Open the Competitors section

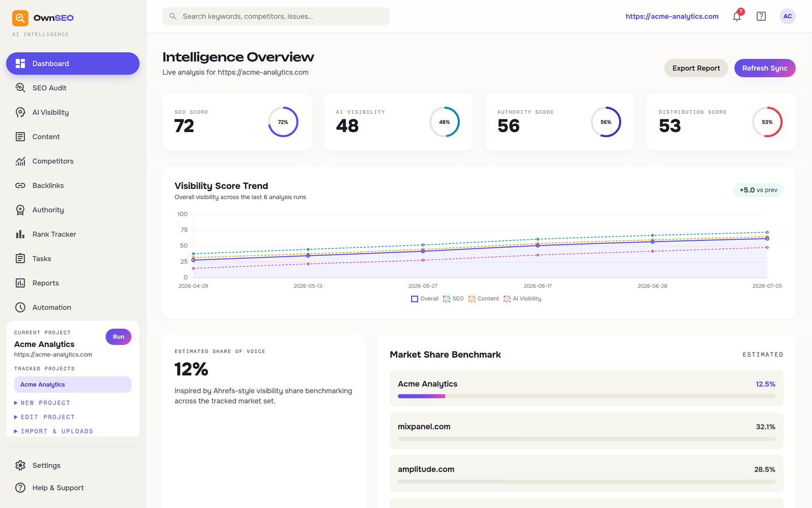coord(73,161)
